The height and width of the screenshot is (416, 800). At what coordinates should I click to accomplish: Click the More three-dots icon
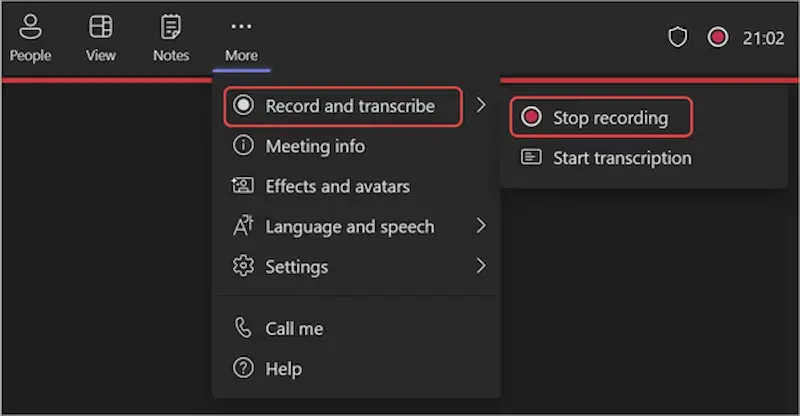[x=241, y=27]
